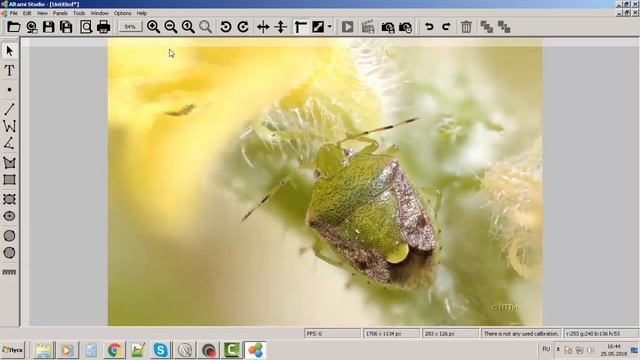Select the Polyline tool

[x=9, y=126]
